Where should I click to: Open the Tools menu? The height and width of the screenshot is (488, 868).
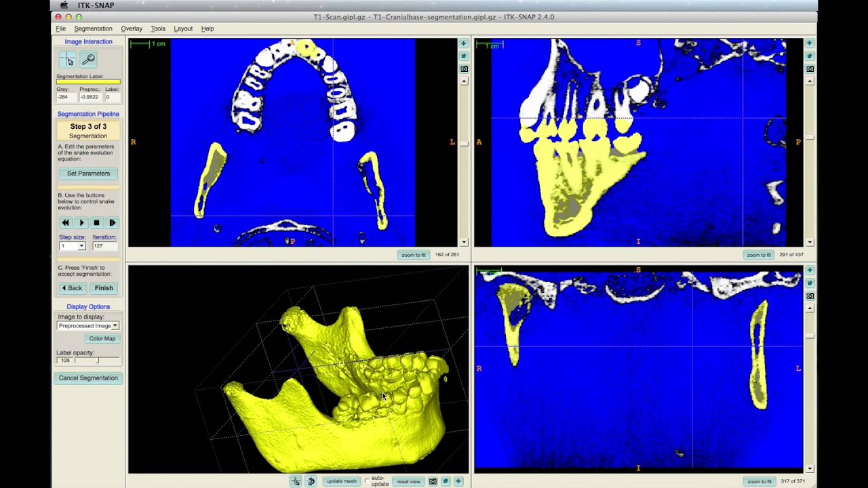(x=158, y=28)
